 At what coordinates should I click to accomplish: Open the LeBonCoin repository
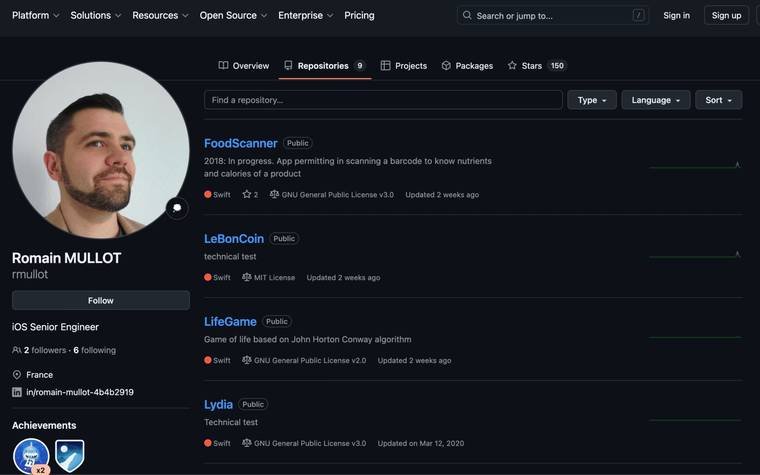(234, 239)
